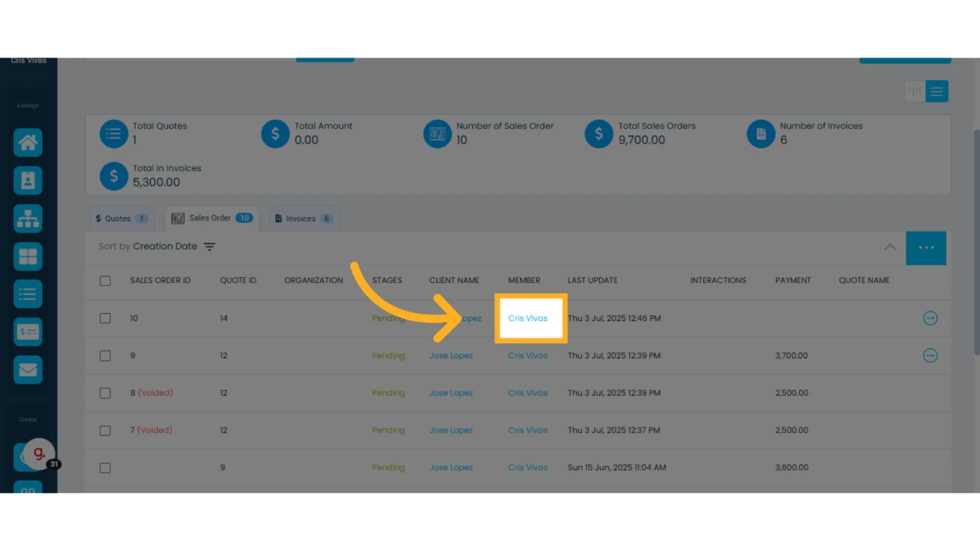Check the box for quote ID 9 row
The height and width of the screenshot is (551, 980).
(105, 468)
